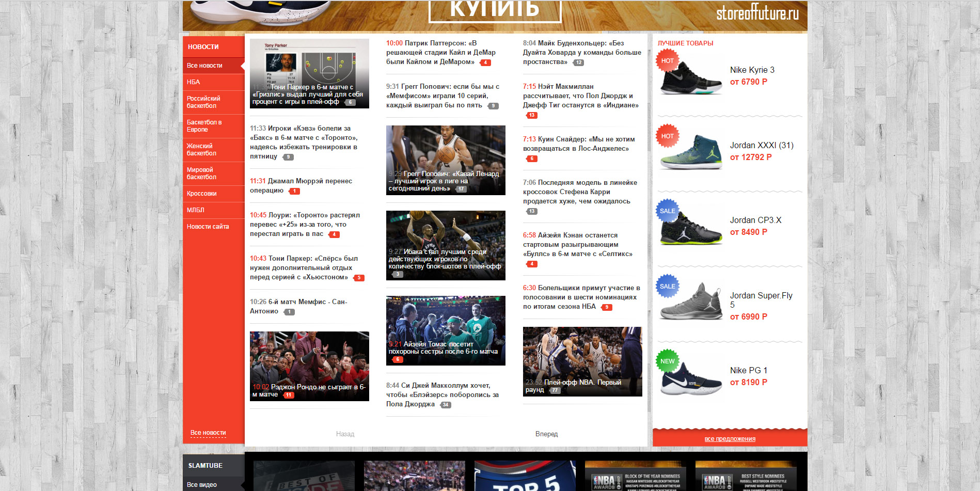
Task: Open Майк Буденхольцер Дуайт Ховард news
Action: 582,53
